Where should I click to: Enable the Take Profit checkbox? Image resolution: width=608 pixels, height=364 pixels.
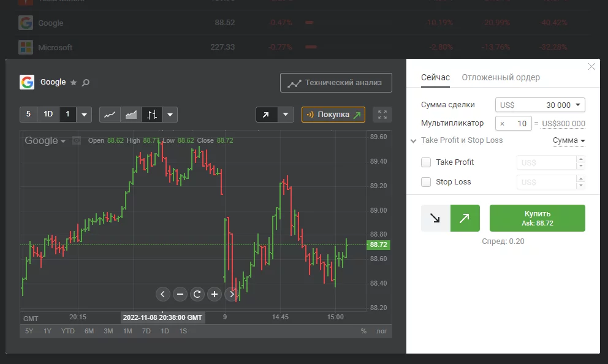pos(426,162)
